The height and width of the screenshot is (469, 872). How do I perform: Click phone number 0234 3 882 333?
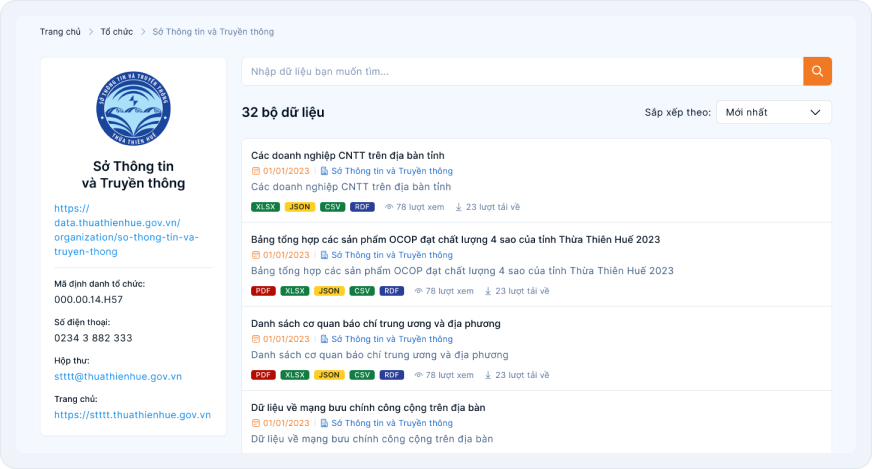coord(93,338)
